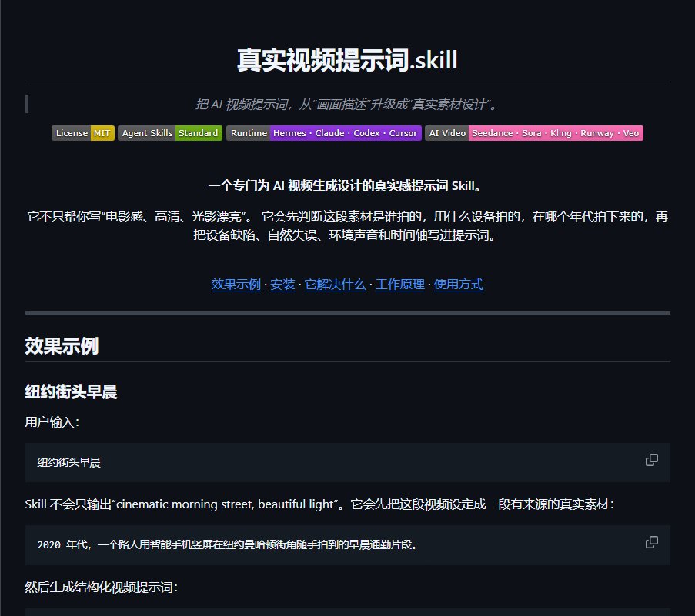
Task: Follow the 安装 anchor link
Action: point(282,285)
